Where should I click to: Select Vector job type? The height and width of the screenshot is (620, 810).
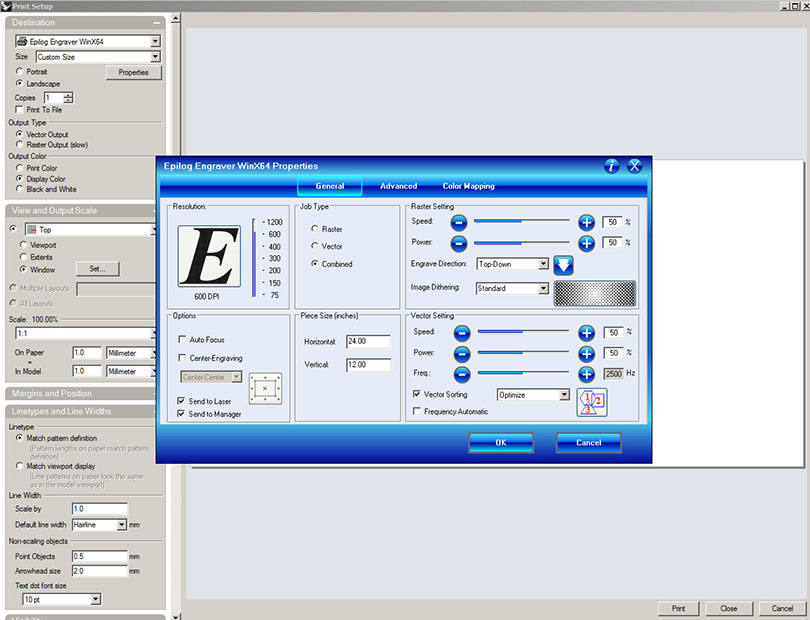[x=315, y=246]
